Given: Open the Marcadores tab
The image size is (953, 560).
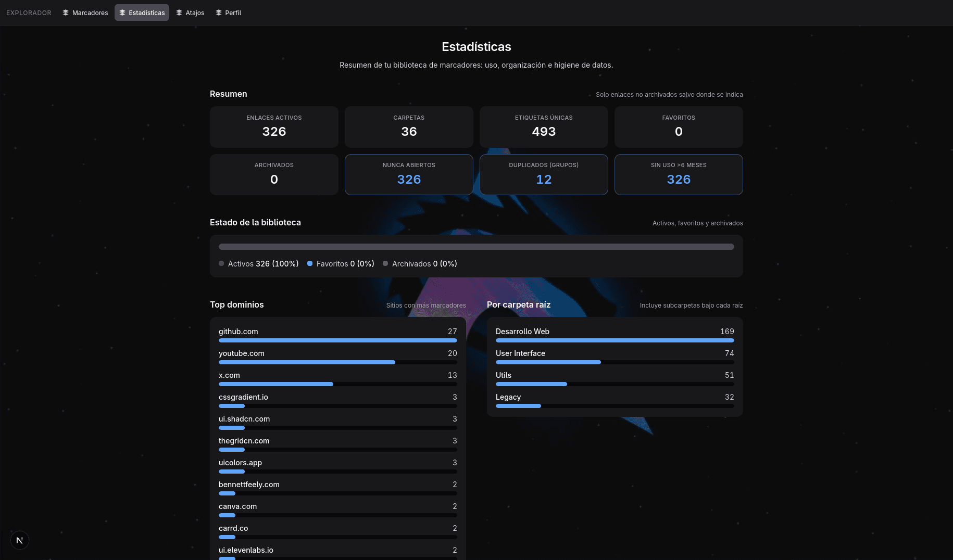Looking at the screenshot, I should [85, 12].
